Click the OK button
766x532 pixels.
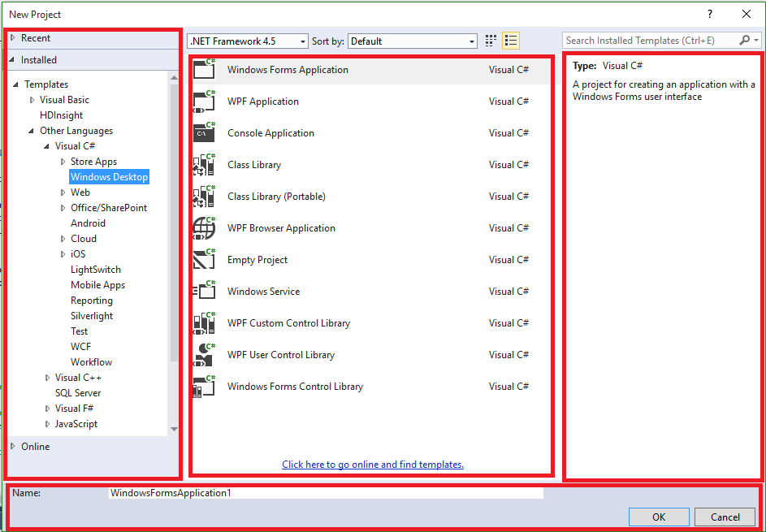[659, 517]
